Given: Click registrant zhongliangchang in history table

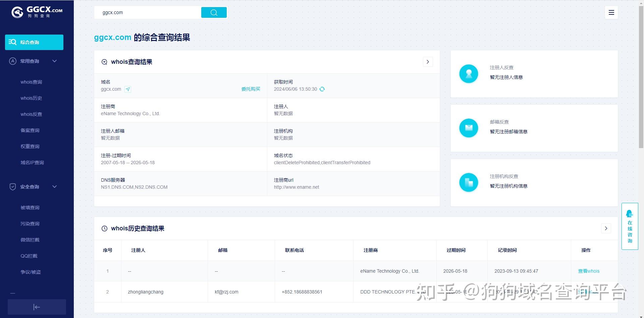Looking at the screenshot, I should point(146,292).
